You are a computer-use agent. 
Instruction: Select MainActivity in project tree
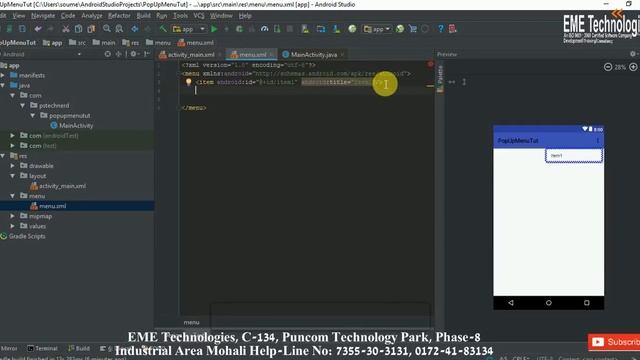(71, 126)
